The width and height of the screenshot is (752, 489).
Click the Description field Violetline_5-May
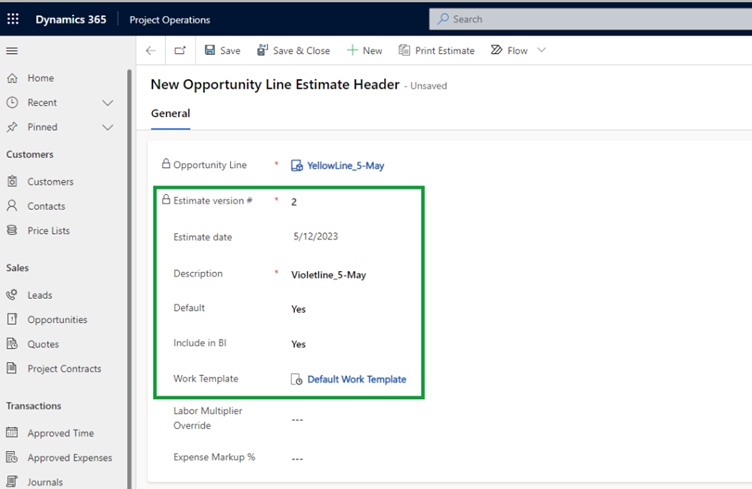329,275
